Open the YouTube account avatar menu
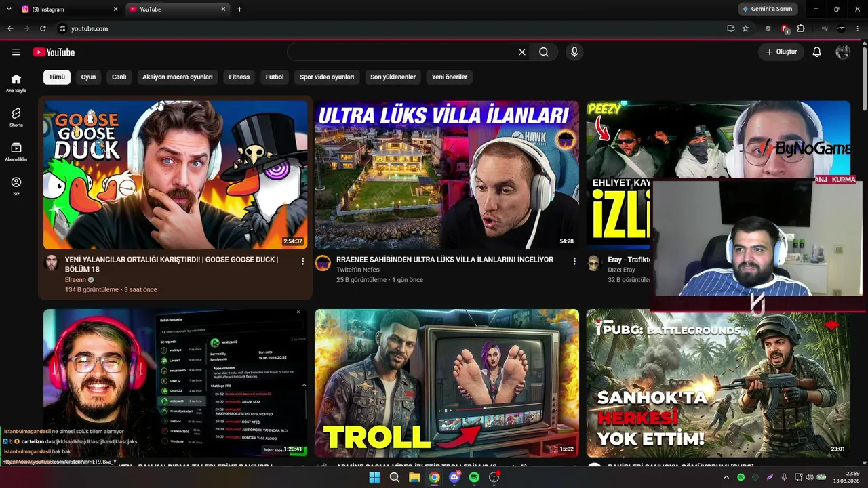The width and height of the screenshot is (868, 488). (843, 52)
